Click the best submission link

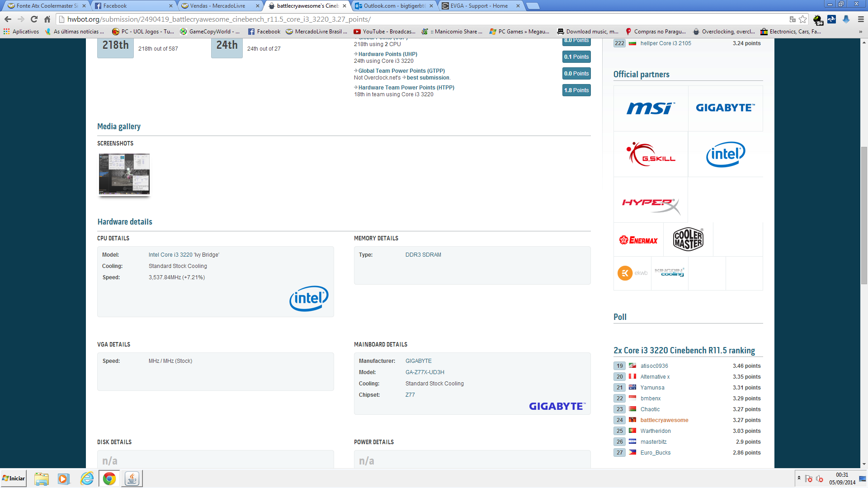coord(428,78)
